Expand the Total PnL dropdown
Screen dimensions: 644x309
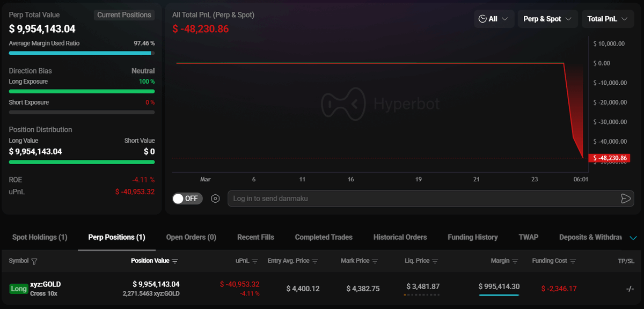[x=608, y=19]
